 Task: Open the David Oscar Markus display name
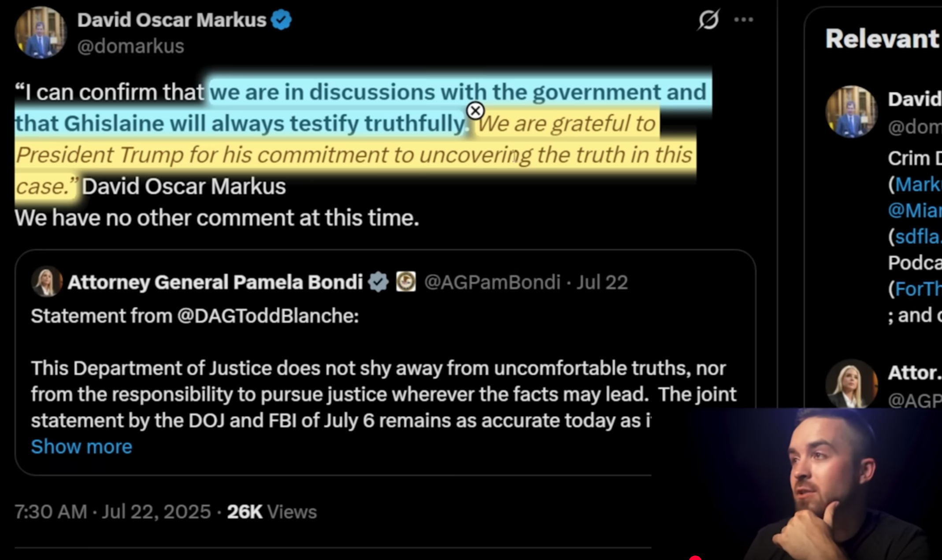coord(172,20)
